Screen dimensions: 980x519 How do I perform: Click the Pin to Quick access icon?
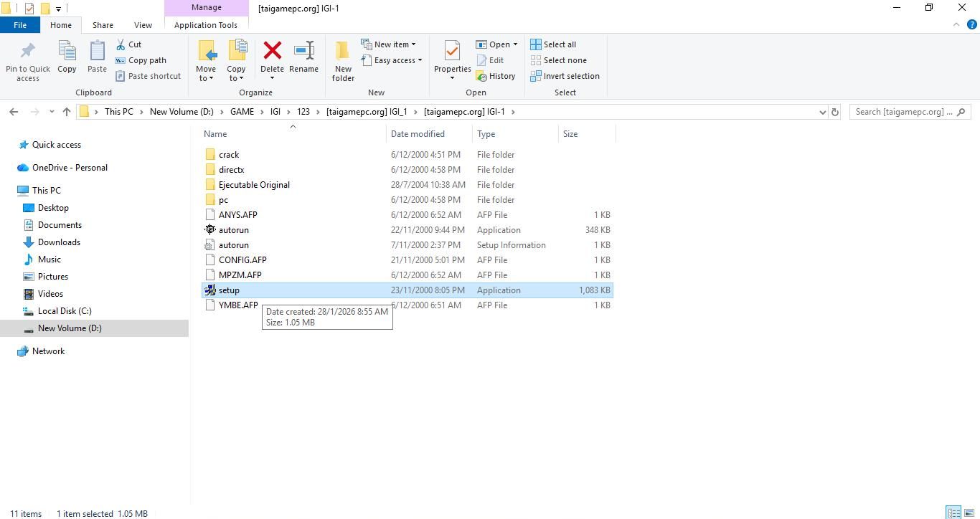[x=28, y=52]
